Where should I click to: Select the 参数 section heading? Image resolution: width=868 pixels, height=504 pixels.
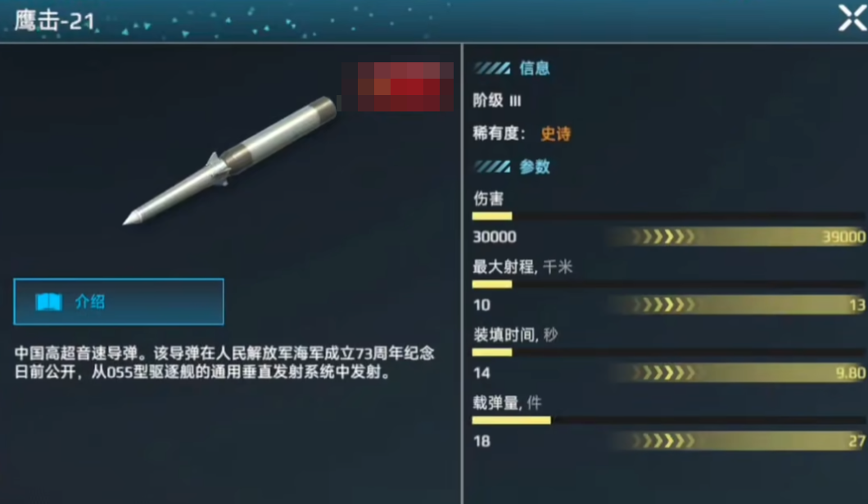coord(534,166)
